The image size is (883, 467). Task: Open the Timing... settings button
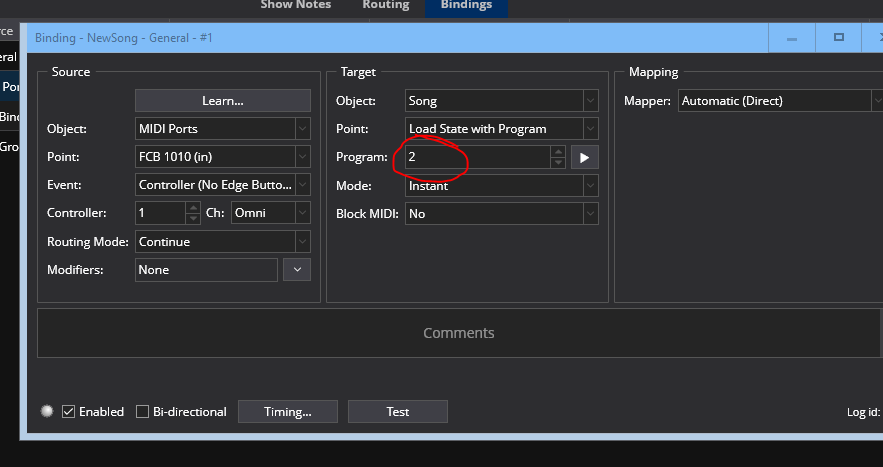[x=287, y=411]
